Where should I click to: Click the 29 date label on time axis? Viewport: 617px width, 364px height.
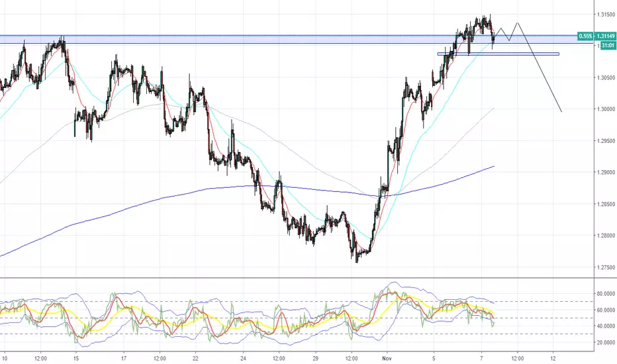[315, 359]
